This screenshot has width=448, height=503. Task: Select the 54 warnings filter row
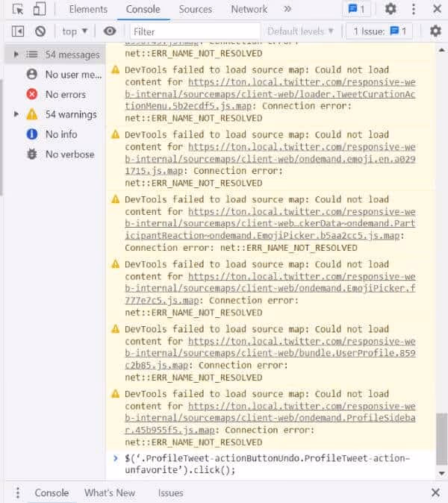[x=55, y=114]
